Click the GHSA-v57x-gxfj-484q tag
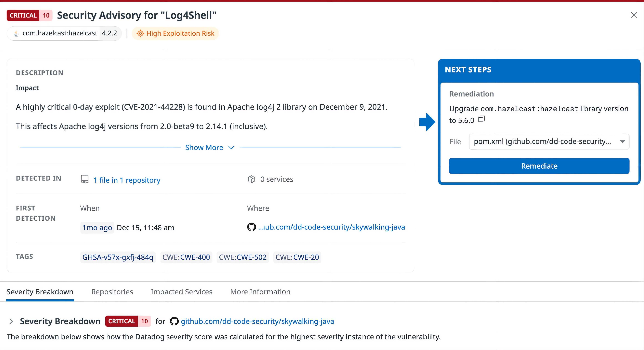Screen dimensions: 644x350 point(118,257)
